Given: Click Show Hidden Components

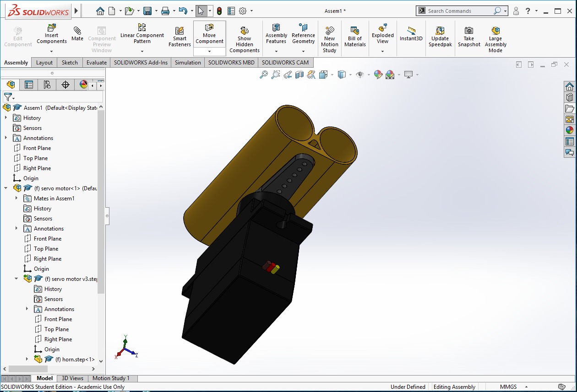Looking at the screenshot, I should (x=245, y=40).
